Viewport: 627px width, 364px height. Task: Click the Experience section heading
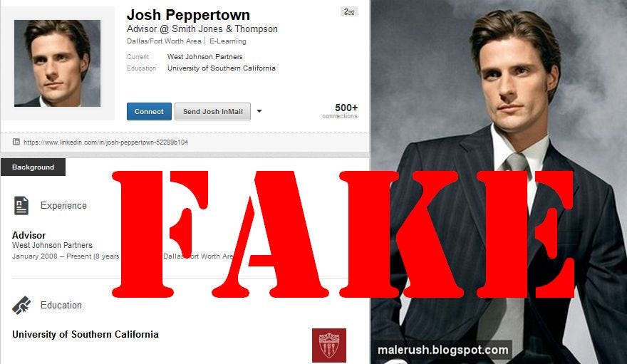pos(63,205)
